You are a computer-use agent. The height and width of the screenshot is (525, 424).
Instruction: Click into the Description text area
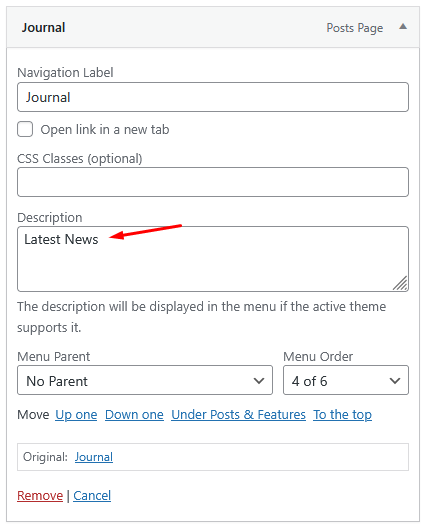click(x=213, y=259)
